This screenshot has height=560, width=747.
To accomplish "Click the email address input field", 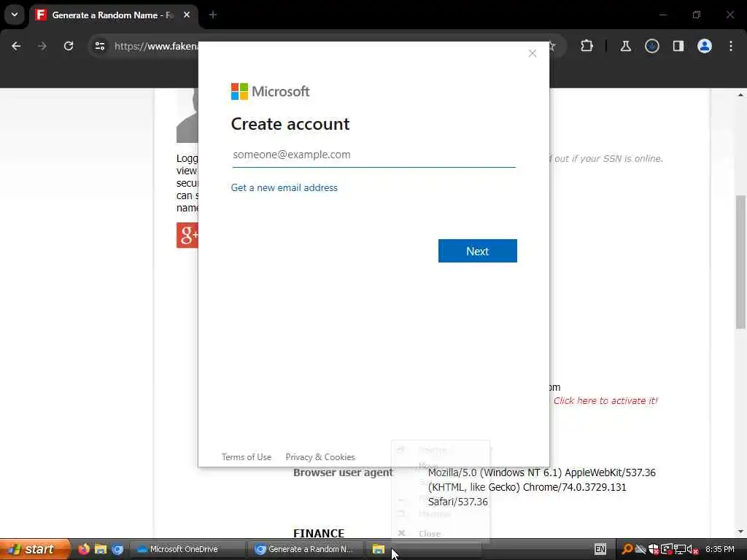I will pyautogui.click(x=374, y=155).
